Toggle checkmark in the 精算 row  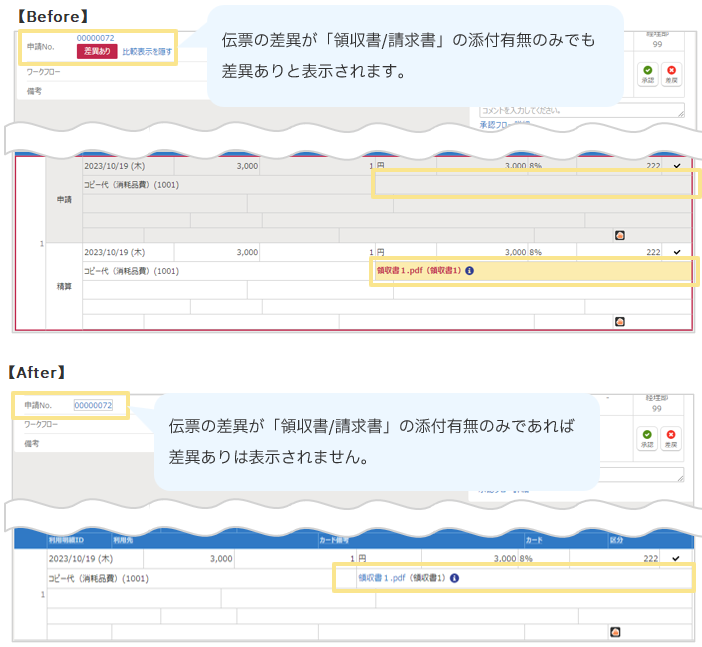click(x=677, y=252)
